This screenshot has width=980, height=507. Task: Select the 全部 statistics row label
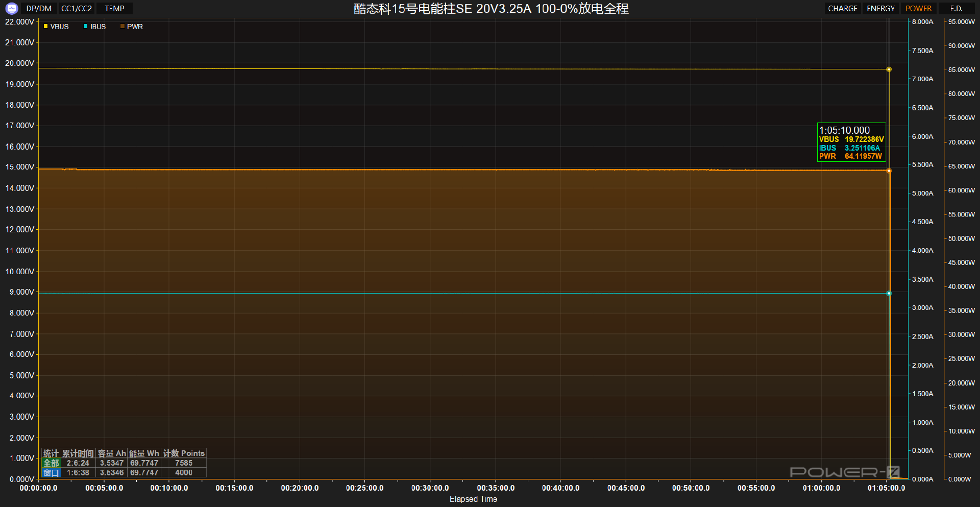click(51, 463)
